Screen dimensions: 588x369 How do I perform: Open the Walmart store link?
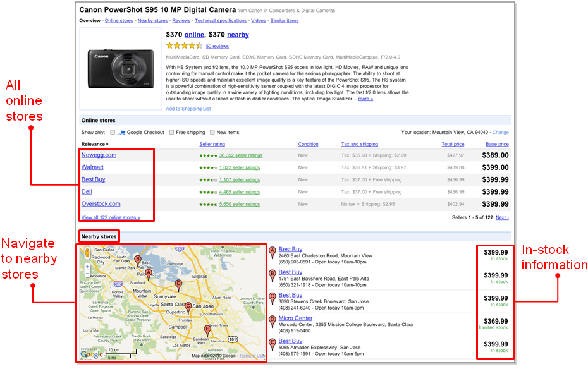[x=92, y=167]
